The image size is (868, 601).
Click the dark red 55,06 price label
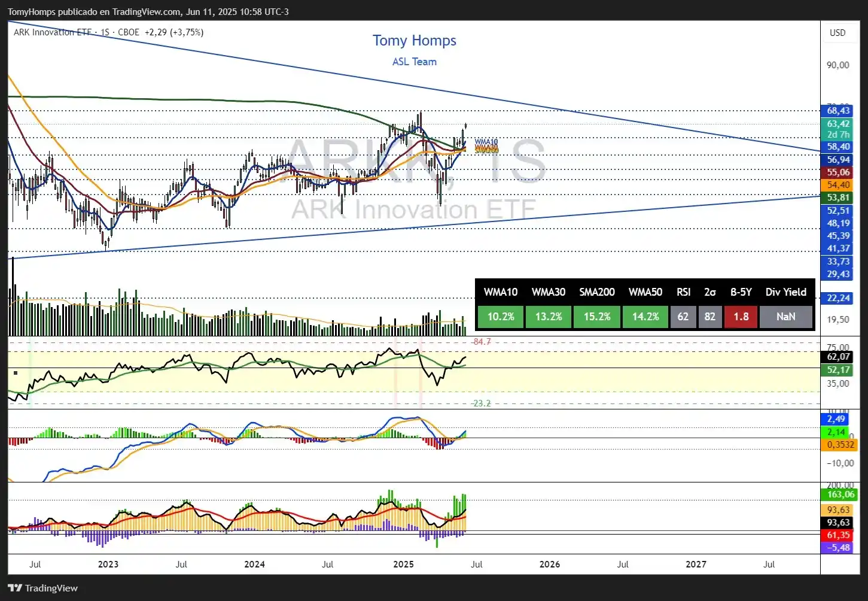(x=838, y=172)
